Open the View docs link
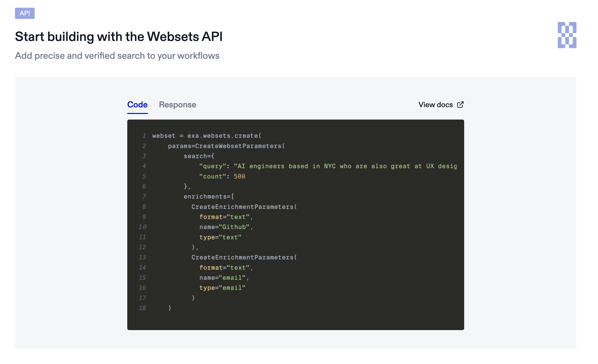Viewport: 598px width, 364px height. tap(436, 105)
